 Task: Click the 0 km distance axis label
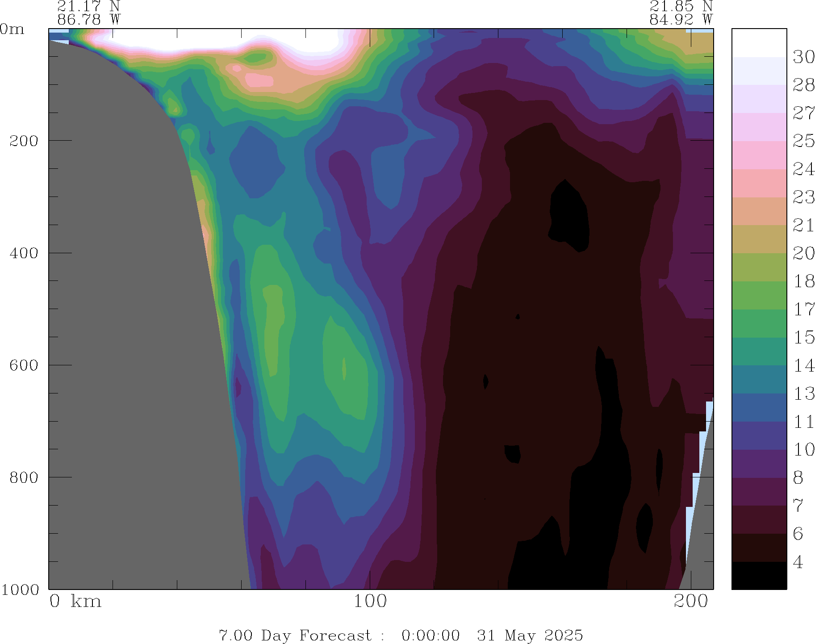(x=75, y=602)
